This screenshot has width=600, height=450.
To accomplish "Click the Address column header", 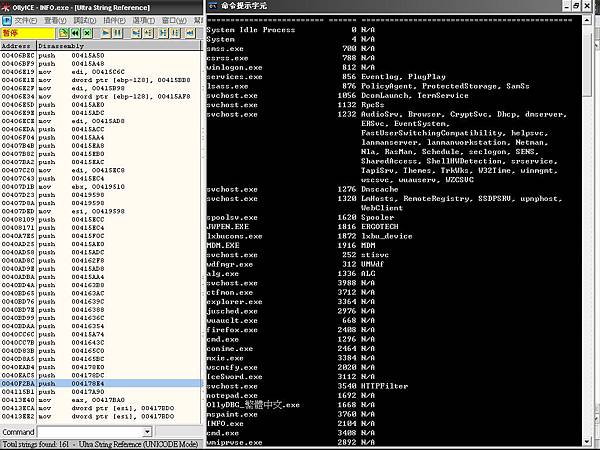I will coord(18,46).
